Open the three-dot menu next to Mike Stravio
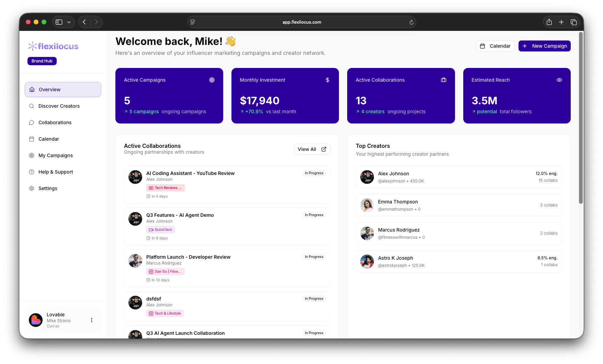 (x=92, y=320)
